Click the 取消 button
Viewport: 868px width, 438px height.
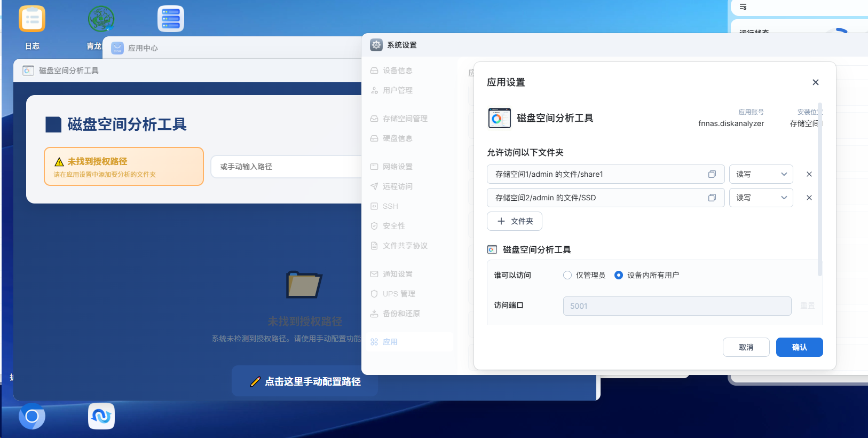pos(746,347)
